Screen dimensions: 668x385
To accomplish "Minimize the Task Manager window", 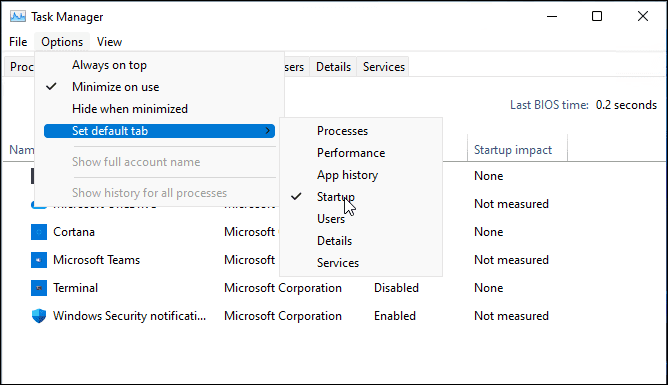I will coord(552,16).
